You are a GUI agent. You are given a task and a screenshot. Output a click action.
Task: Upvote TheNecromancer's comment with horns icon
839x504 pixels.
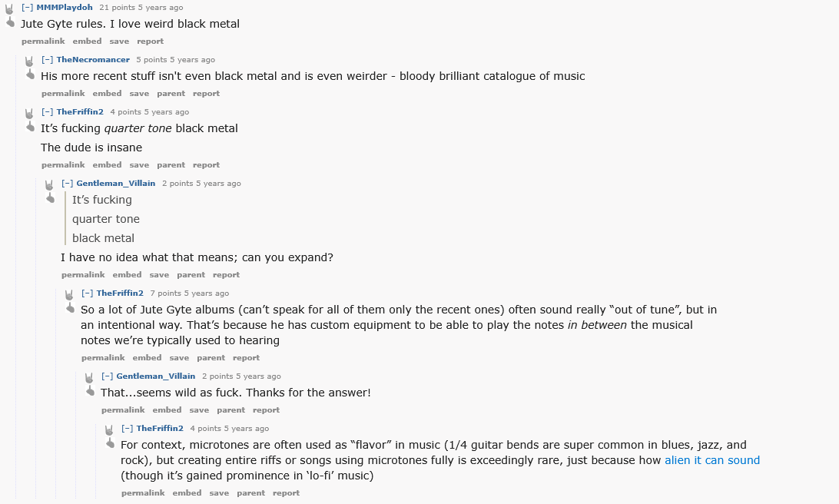29,61
